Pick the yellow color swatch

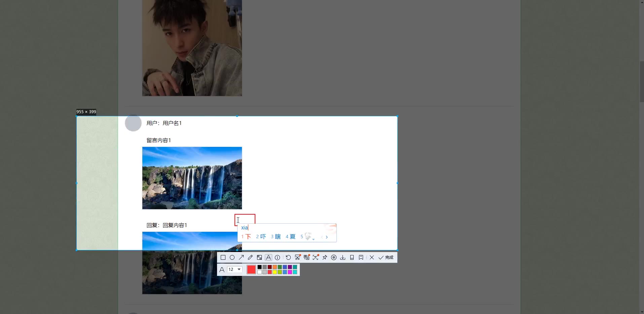(x=275, y=272)
